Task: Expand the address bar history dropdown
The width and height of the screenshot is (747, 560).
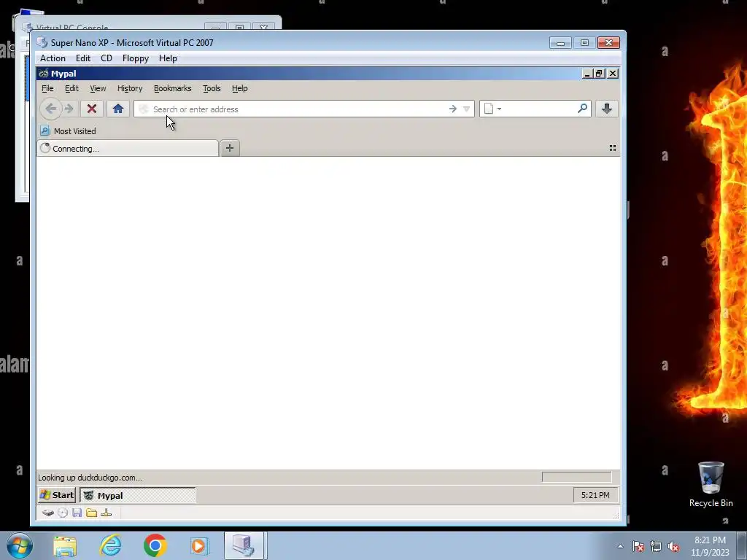Action: 466,109
